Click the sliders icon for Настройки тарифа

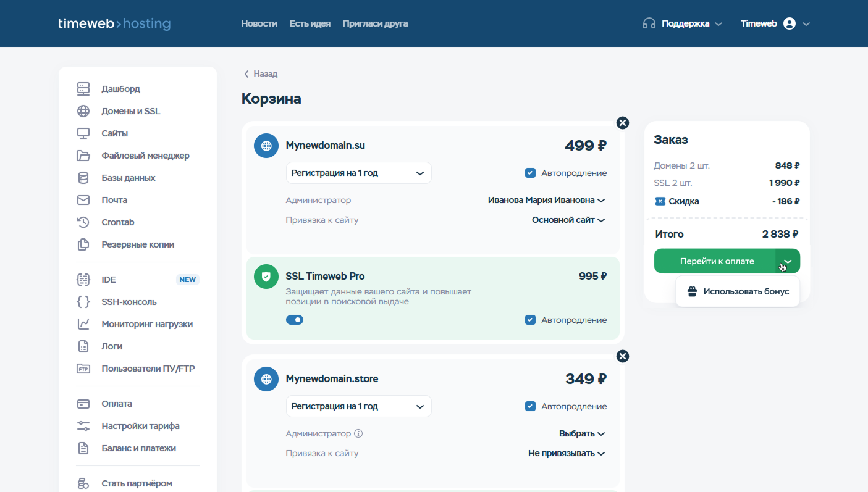[x=83, y=426]
